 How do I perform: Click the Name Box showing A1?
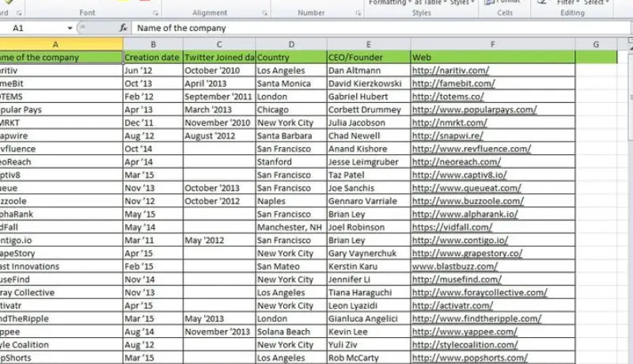(32, 28)
